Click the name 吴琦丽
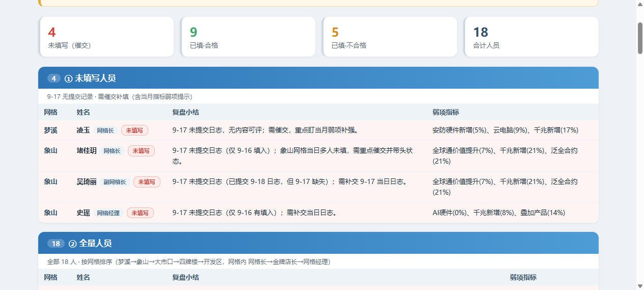Image resolution: width=644 pixels, height=290 pixels. (x=87, y=181)
